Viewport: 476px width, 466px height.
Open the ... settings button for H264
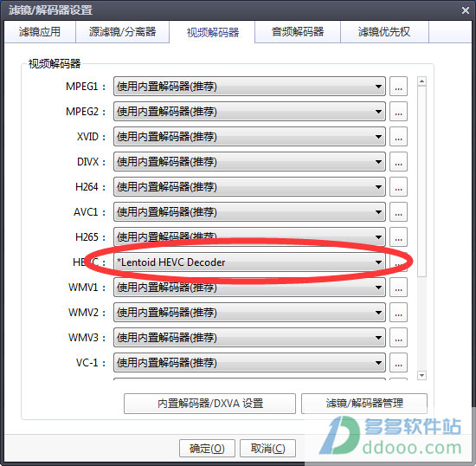(399, 187)
